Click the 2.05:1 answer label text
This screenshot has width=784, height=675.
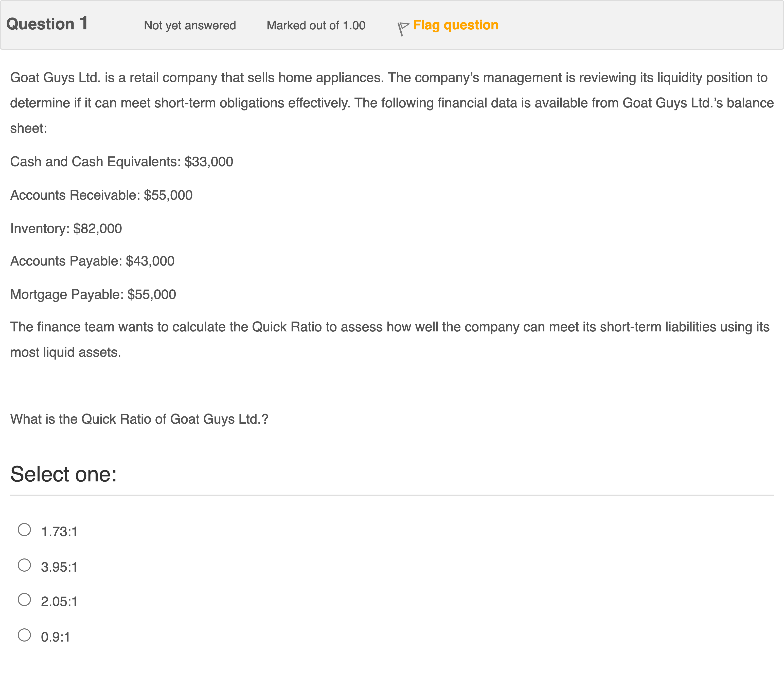59,602
